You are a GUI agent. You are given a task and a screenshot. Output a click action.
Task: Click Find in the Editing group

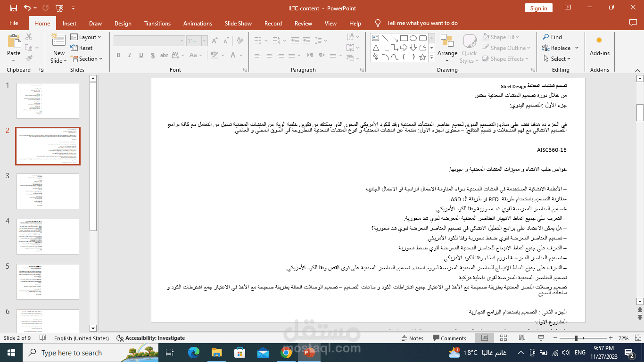coord(552,37)
